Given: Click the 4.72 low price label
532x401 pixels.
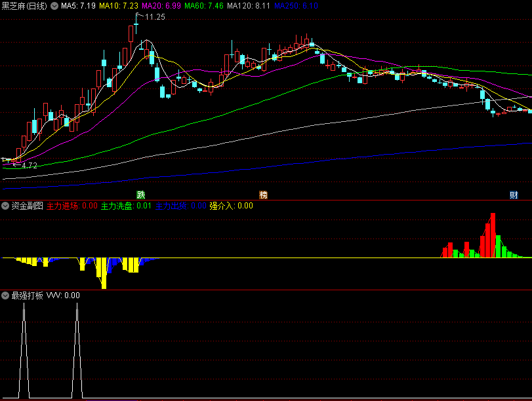Looking at the screenshot, I should tap(29, 165).
